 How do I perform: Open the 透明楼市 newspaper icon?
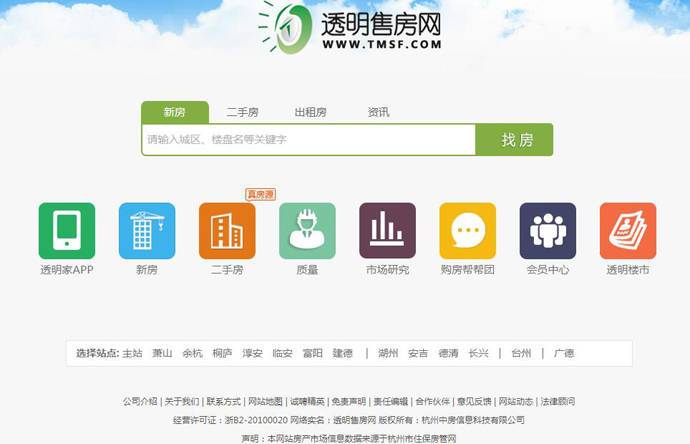(627, 231)
